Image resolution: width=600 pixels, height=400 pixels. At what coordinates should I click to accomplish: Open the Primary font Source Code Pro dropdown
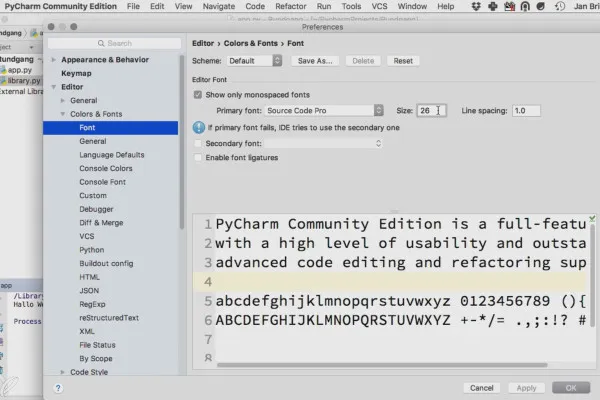[x=324, y=111]
